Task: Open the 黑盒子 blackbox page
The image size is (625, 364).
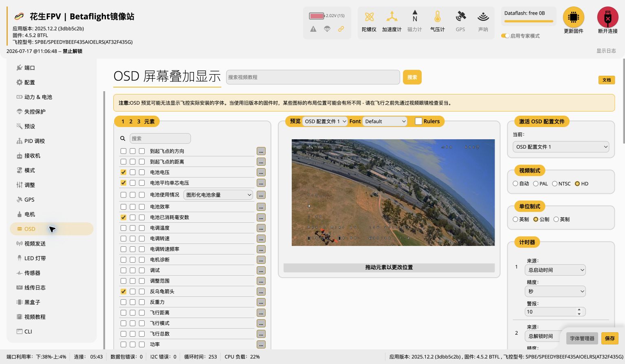Action: click(52, 302)
